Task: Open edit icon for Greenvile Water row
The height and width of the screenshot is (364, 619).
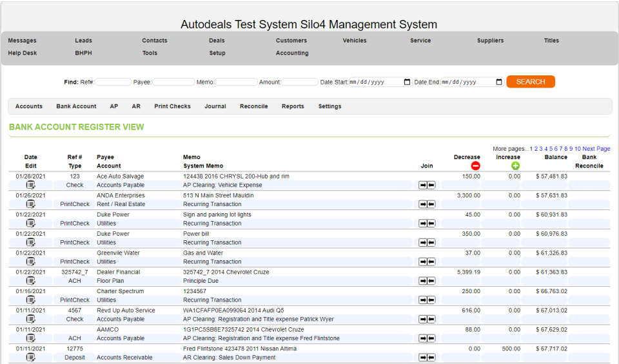Action: [x=30, y=262]
